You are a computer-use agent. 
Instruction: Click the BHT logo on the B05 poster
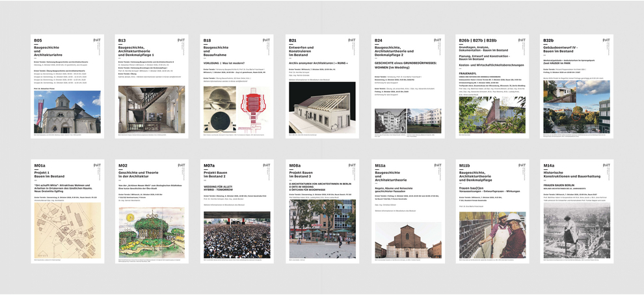96,40
